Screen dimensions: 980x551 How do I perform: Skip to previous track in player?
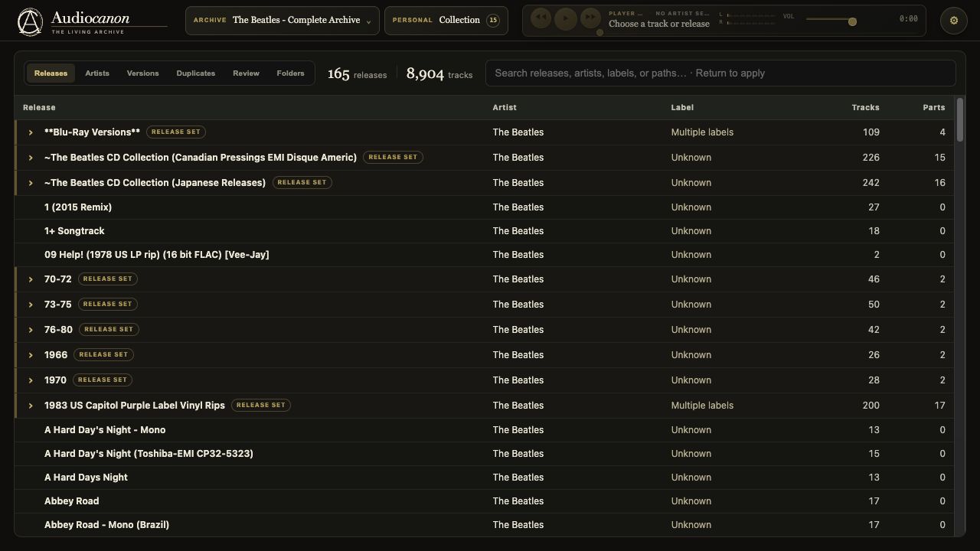(x=541, y=18)
